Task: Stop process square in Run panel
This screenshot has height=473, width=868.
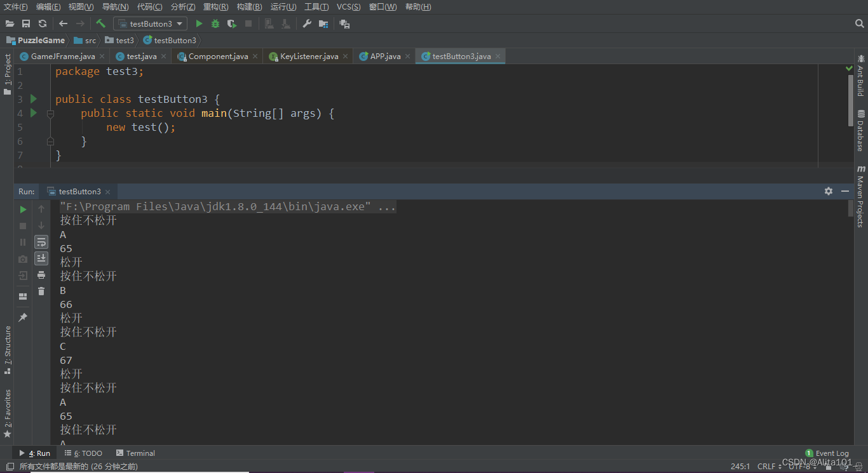Action: tap(23, 225)
